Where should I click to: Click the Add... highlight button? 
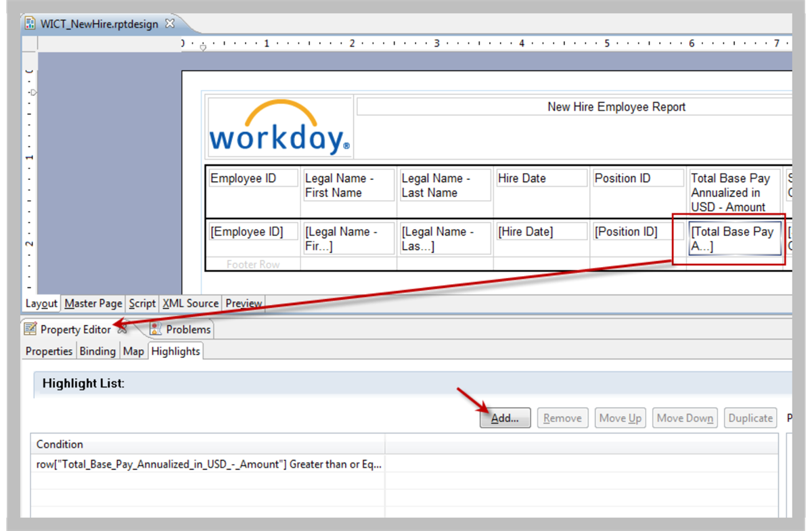(505, 418)
